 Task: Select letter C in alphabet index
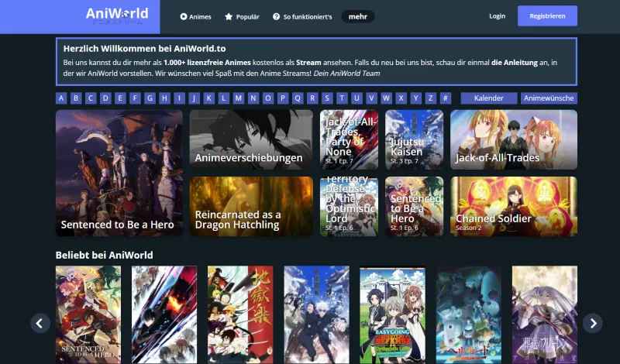coord(91,98)
